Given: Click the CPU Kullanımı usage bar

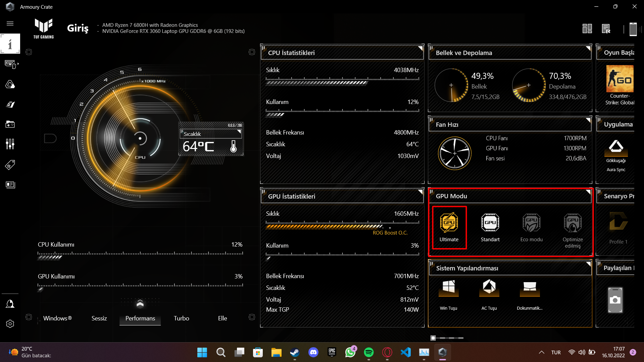Looking at the screenshot, I should pyautogui.click(x=140, y=256).
